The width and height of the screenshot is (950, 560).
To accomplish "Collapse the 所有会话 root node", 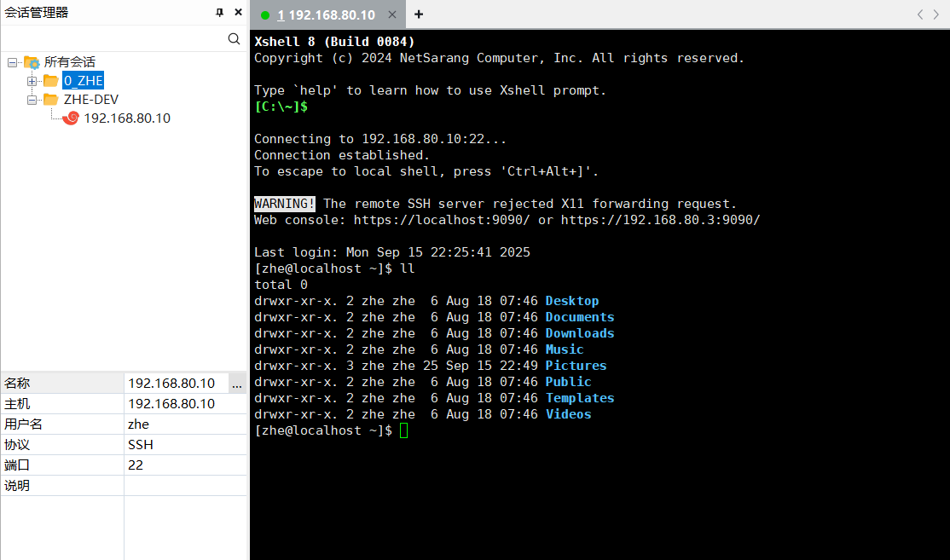I will click(x=12, y=62).
